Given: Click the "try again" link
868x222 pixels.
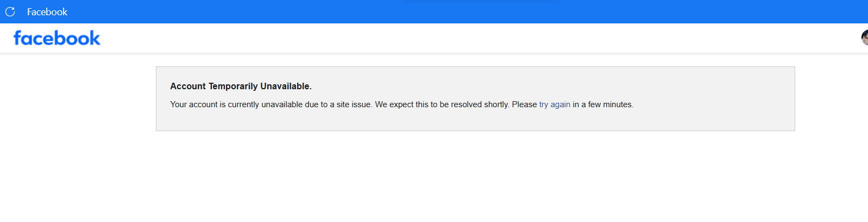Looking at the screenshot, I should [555, 104].
